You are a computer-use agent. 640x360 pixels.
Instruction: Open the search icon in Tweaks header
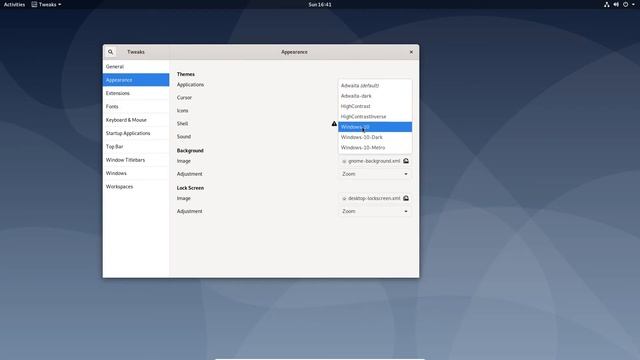(111, 52)
